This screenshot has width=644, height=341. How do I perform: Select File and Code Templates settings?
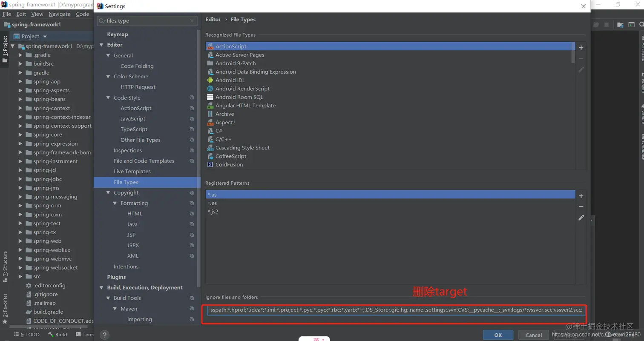click(144, 161)
